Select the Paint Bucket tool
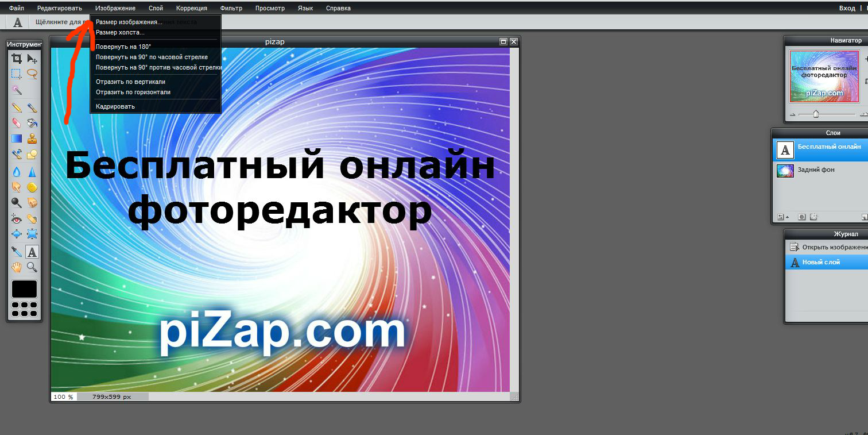Image resolution: width=868 pixels, height=435 pixels. point(32,123)
